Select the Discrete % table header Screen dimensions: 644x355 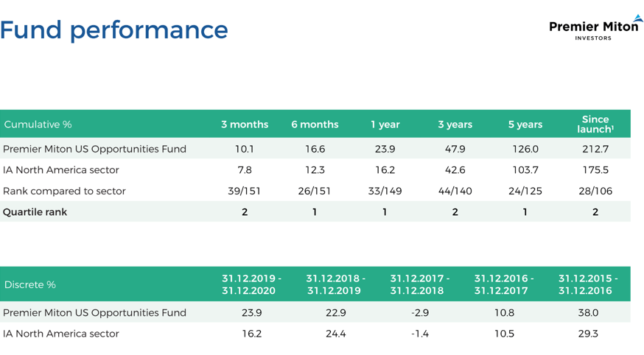tap(30, 284)
